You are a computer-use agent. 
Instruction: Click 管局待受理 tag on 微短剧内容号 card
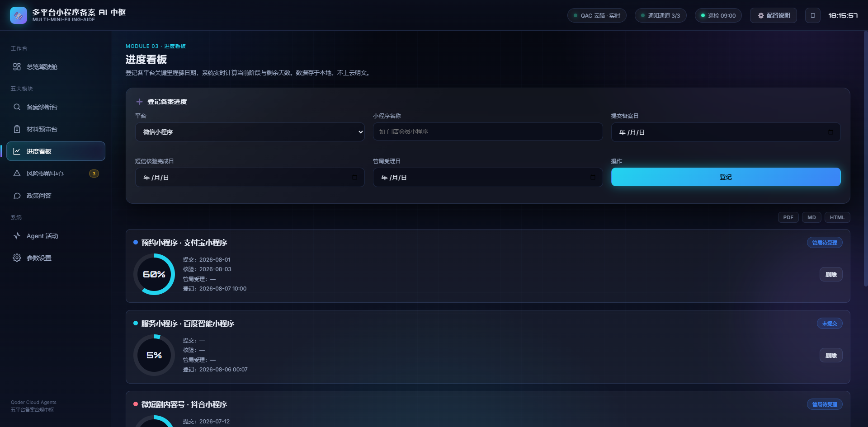[825, 404]
